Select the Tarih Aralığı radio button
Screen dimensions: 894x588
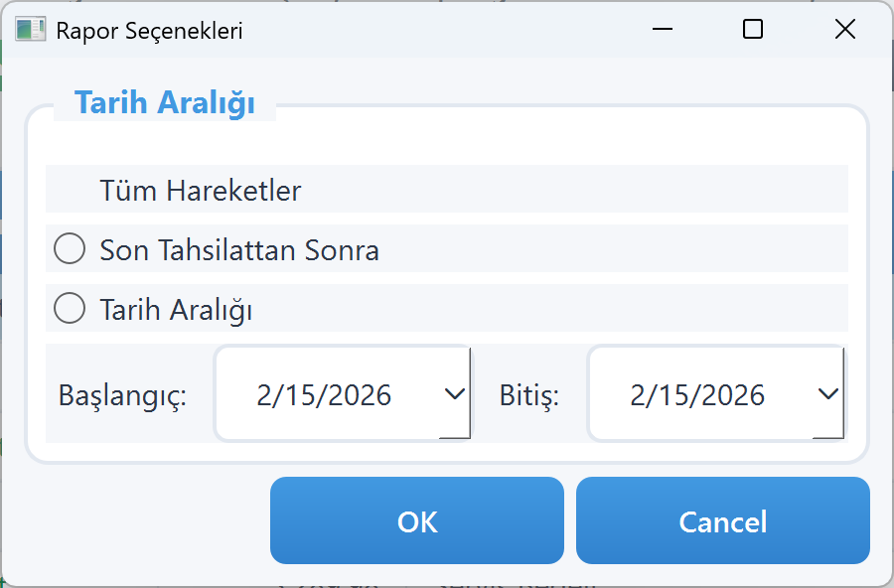point(69,308)
